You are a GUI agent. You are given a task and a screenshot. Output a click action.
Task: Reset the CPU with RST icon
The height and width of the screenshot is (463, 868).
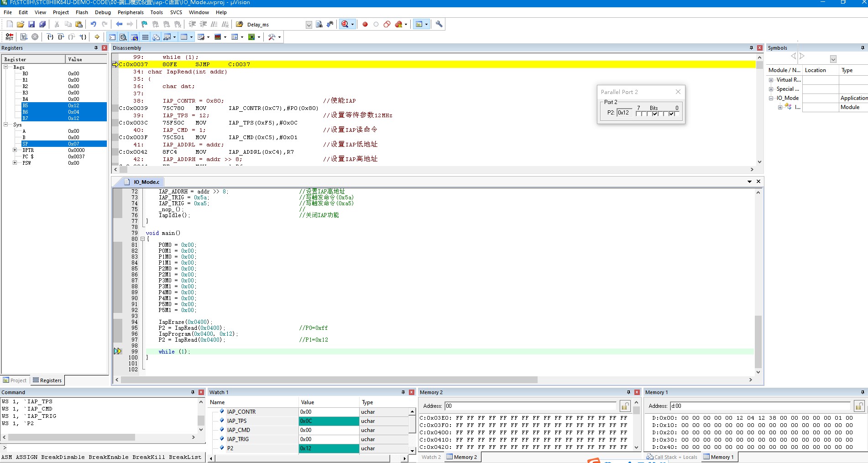pos(10,37)
